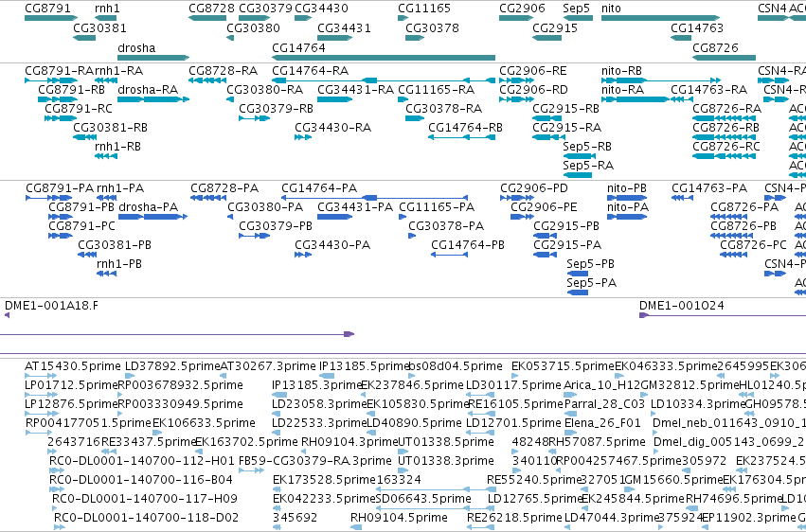The image size is (806, 532).
Task: Click the DME1-001A18.F clone label
Action: (x=51, y=306)
